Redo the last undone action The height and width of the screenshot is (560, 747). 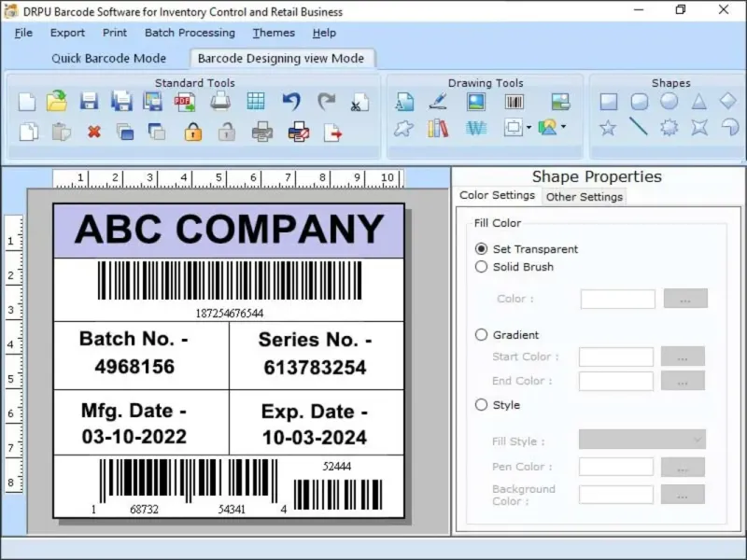point(327,102)
